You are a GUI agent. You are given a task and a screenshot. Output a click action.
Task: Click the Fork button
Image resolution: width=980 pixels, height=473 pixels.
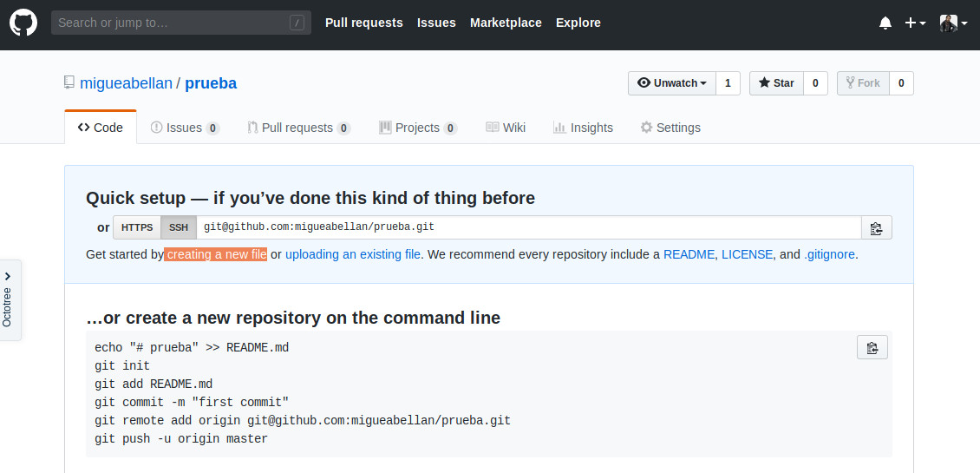863,83
